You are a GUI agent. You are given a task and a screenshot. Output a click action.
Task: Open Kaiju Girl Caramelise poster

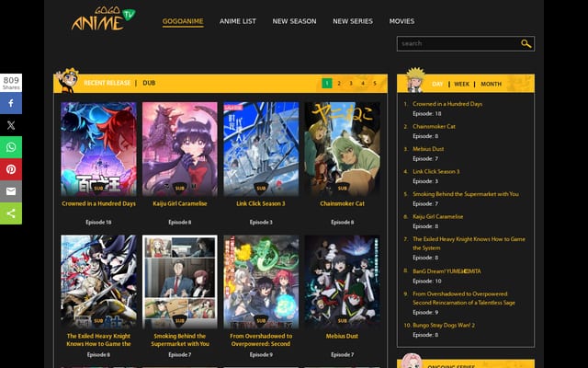coord(180,149)
